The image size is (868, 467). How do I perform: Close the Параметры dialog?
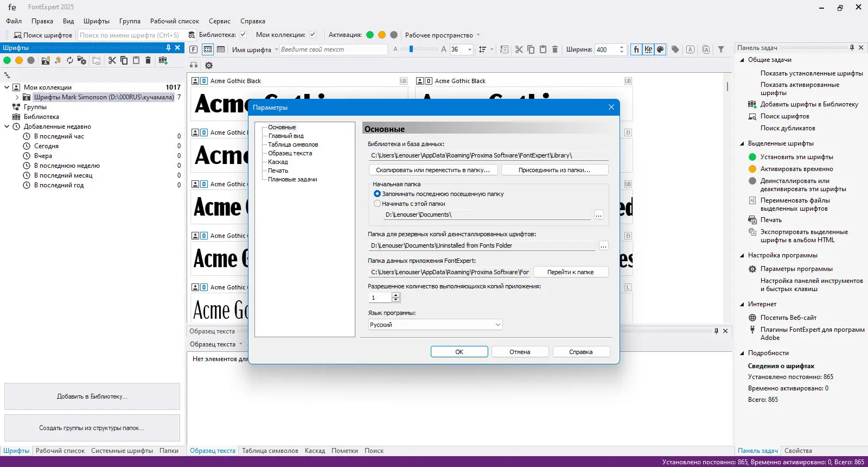(611, 107)
